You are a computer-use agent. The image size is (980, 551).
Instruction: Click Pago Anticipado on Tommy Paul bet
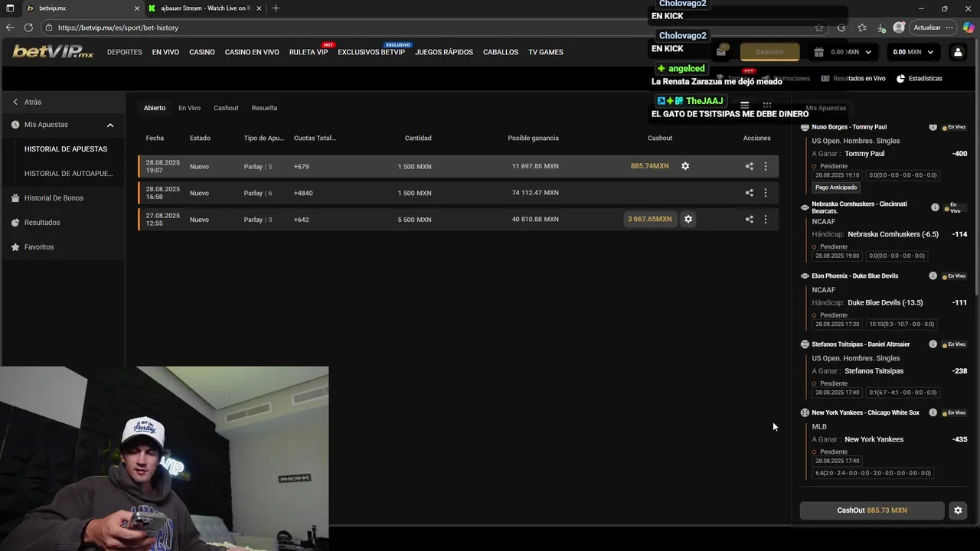tap(836, 187)
